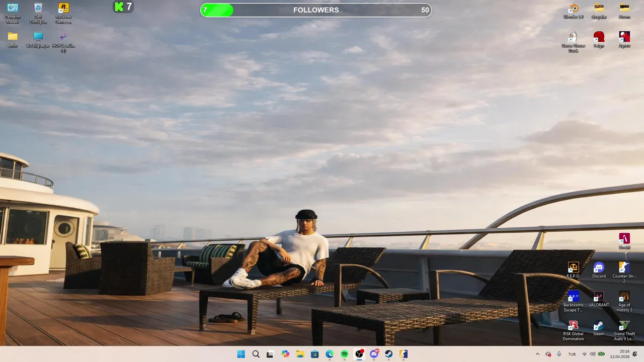
Task: Launch the Counter-Strike 2 shortcut
Action: [x=624, y=272]
